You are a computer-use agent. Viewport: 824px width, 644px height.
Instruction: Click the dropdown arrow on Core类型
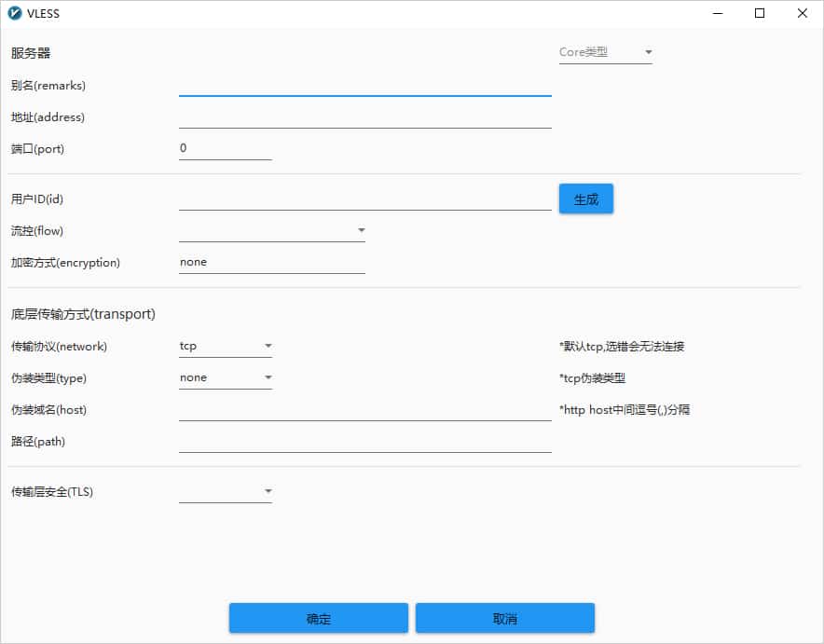coord(648,52)
